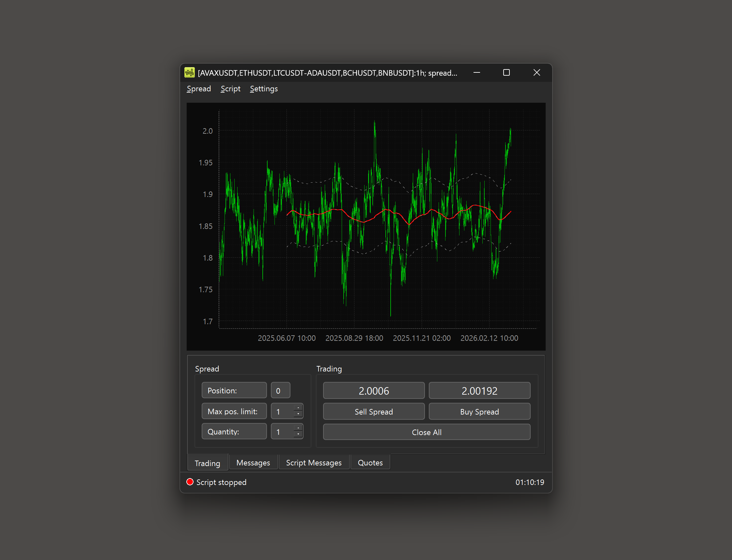732x560 pixels.
Task: Click the Close All button
Action: coord(426,432)
